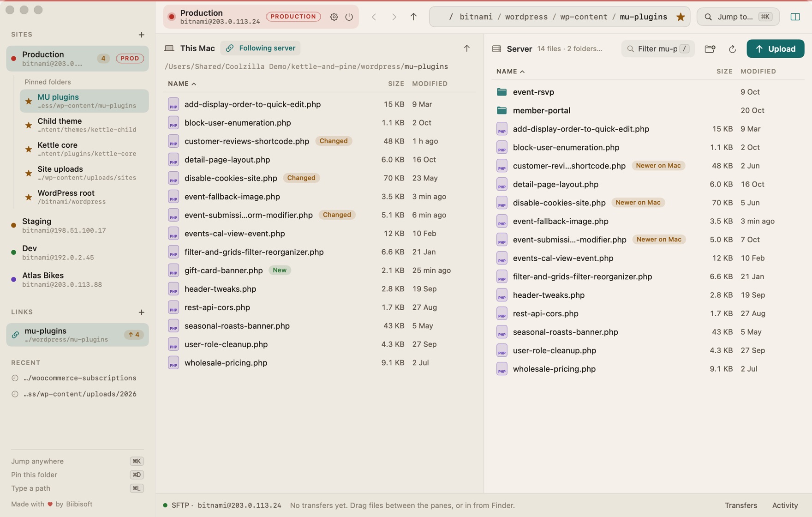Open Production connection settings gear
The height and width of the screenshot is (517, 812).
334,17
